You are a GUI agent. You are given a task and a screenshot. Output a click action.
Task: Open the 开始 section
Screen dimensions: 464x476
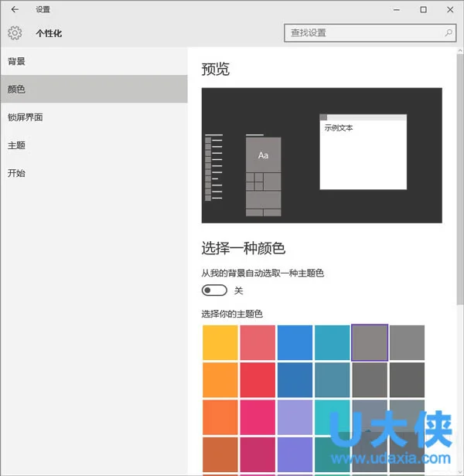click(x=94, y=173)
